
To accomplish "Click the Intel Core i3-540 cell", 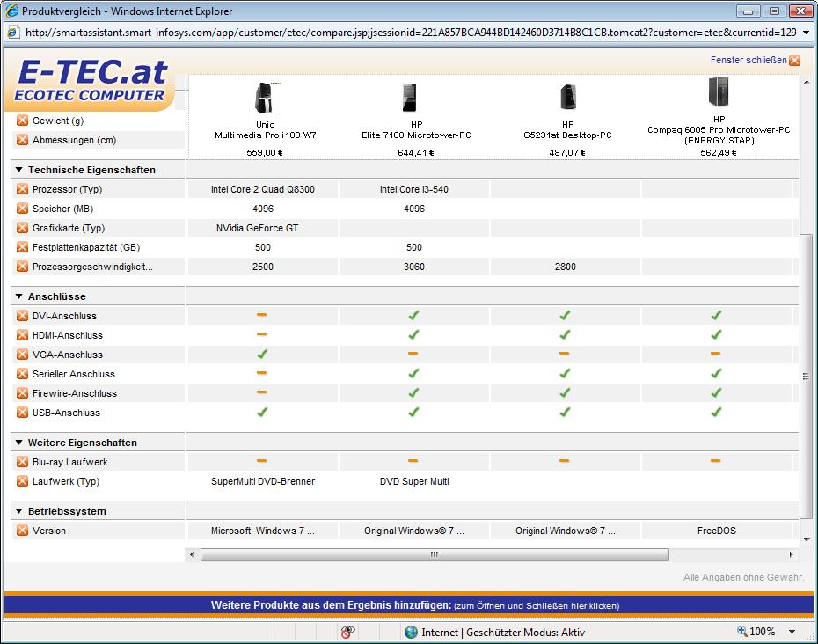I will (414, 189).
